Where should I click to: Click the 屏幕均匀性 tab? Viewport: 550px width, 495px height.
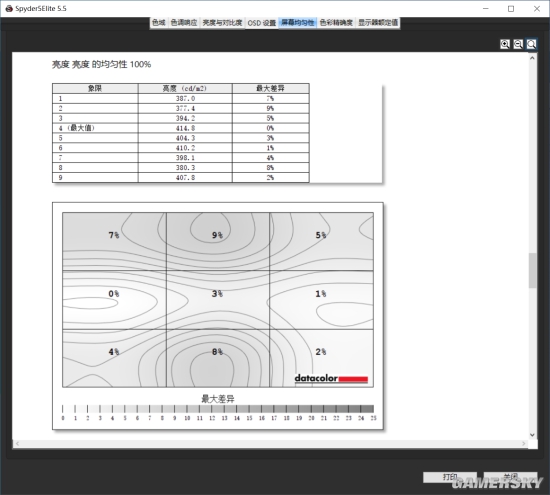pyautogui.click(x=297, y=23)
